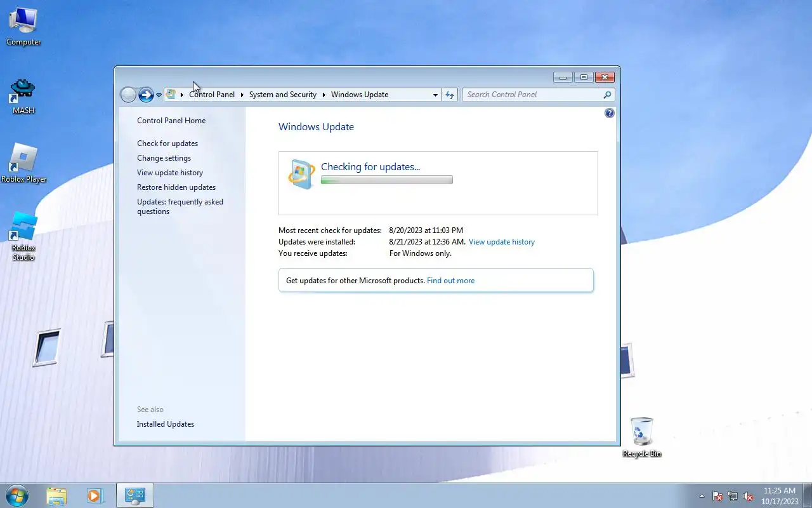Open the taskbar clock and date
Viewport: 812px width, 508px height.
click(780, 496)
